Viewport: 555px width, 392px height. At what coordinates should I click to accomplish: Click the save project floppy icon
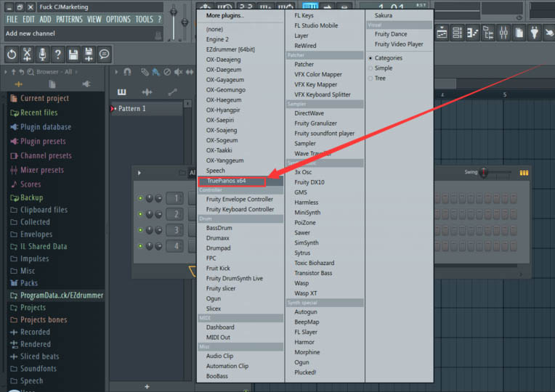click(73, 54)
